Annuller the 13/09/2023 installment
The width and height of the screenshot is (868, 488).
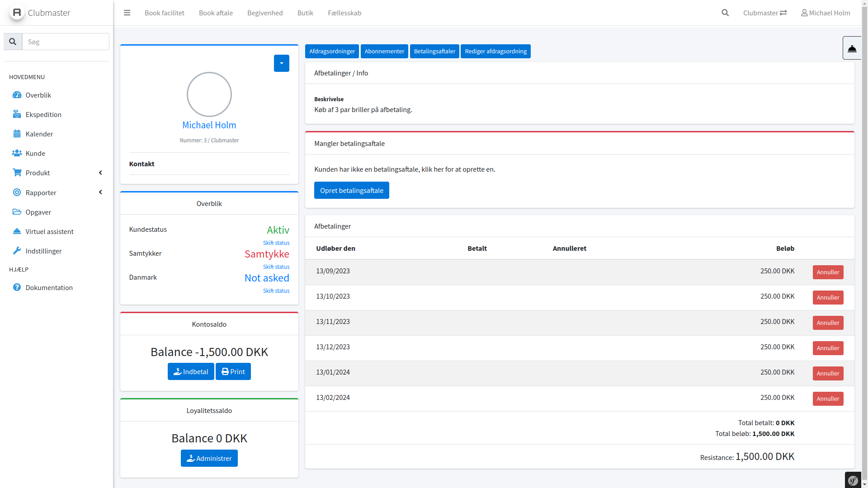coord(828,272)
